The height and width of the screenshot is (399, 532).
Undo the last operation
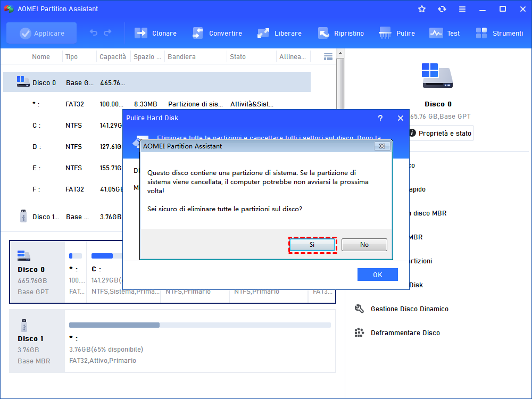click(x=93, y=32)
